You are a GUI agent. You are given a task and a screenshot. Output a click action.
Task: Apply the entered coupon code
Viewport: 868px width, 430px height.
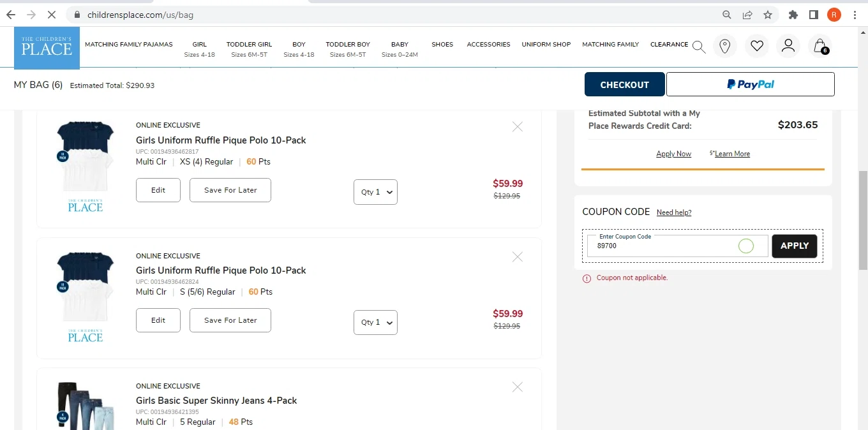pyautogui.click(x=794, y=246)
